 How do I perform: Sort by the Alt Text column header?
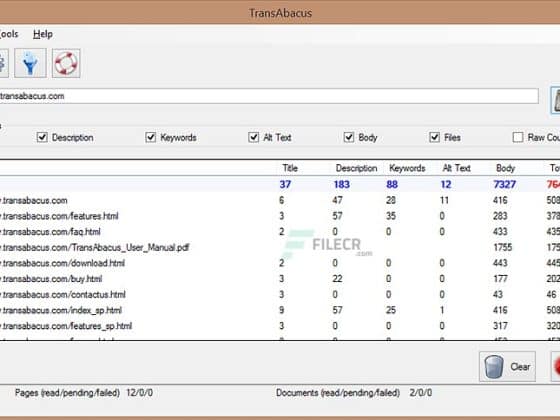pyautogui.click(x=456, y=168)
